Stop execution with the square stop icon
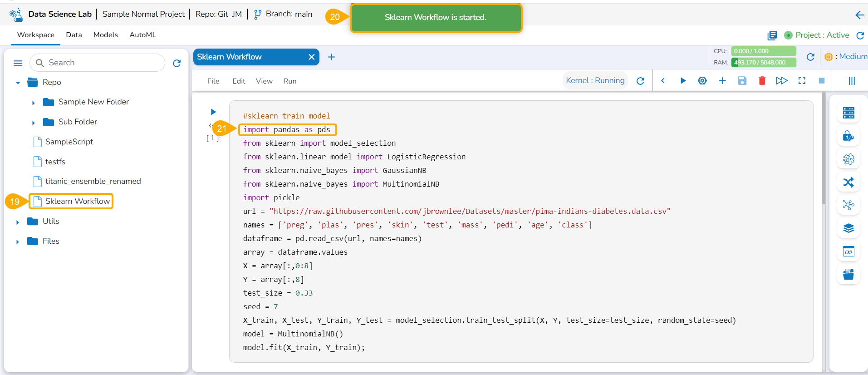Viewport: 868px width, 375px height. pos(821,81)
